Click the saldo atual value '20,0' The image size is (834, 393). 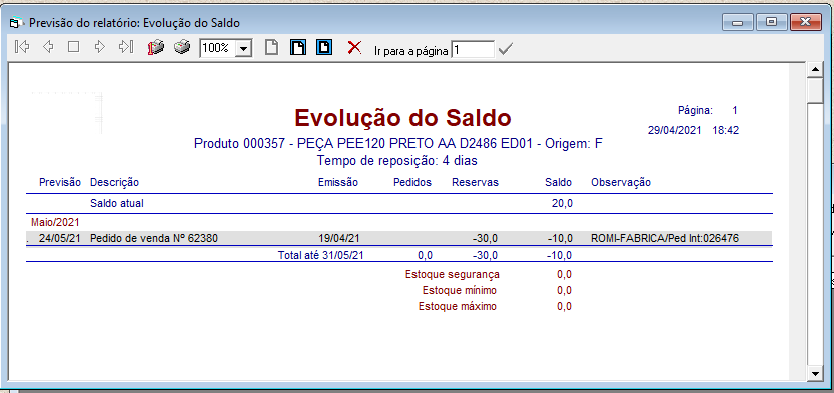point(562,204)
